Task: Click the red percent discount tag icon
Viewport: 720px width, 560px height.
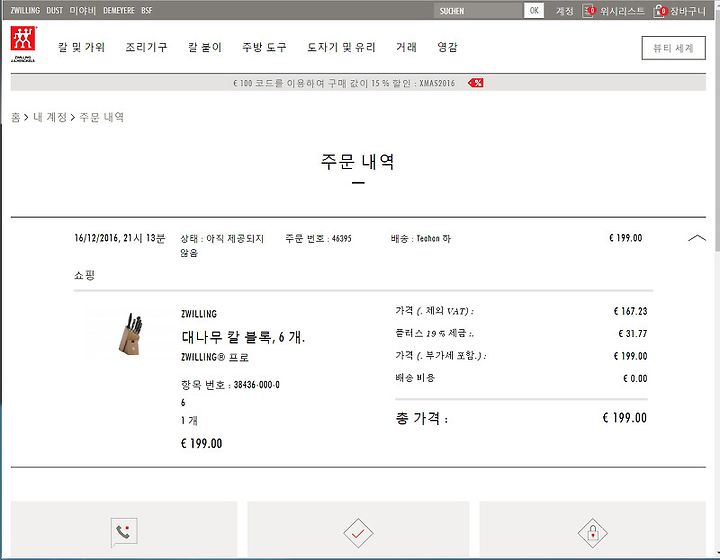Action: tap(476, 83)
